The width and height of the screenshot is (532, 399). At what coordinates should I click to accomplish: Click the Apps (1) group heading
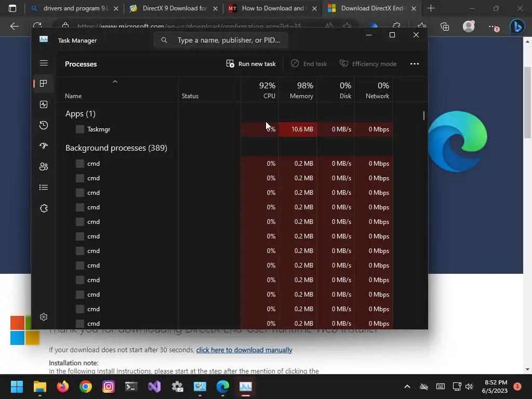click(81, 114)
